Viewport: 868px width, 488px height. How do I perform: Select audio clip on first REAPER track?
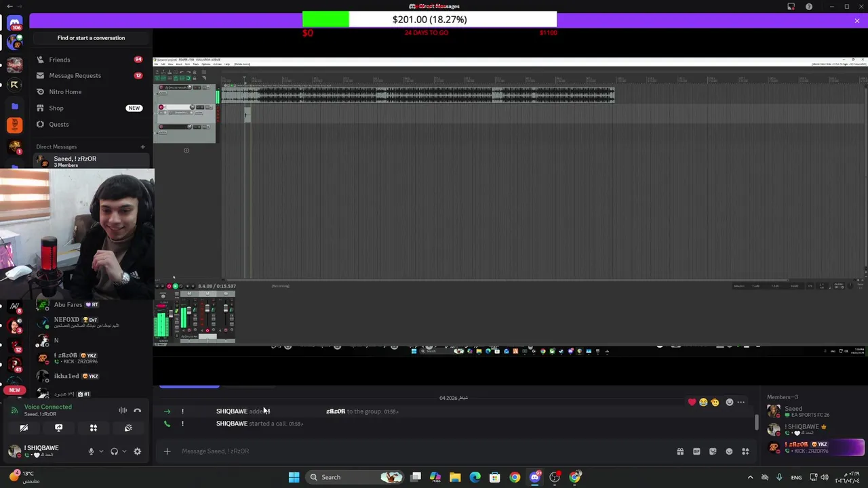click(418, 95)
